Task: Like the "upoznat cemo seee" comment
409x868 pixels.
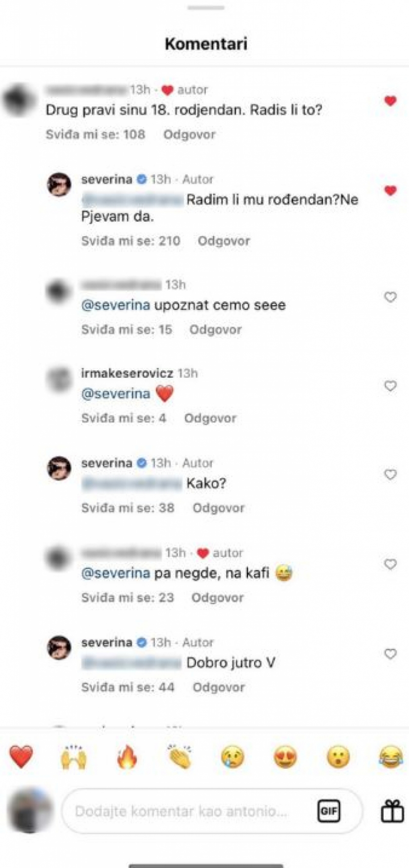Action: click(390, 297)
